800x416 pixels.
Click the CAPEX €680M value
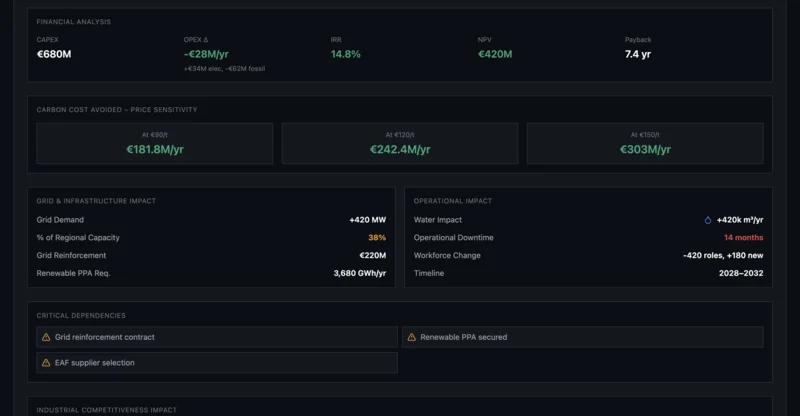coord(54,54)
